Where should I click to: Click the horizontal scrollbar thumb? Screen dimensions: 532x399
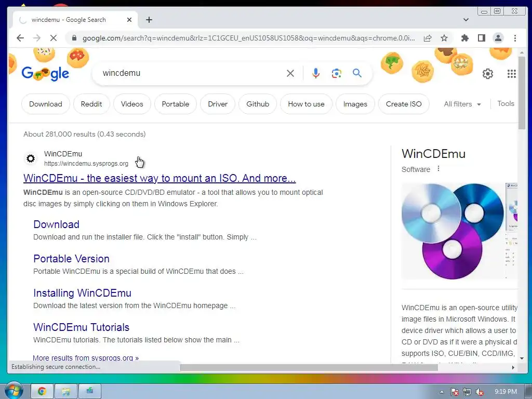(309, 367)
